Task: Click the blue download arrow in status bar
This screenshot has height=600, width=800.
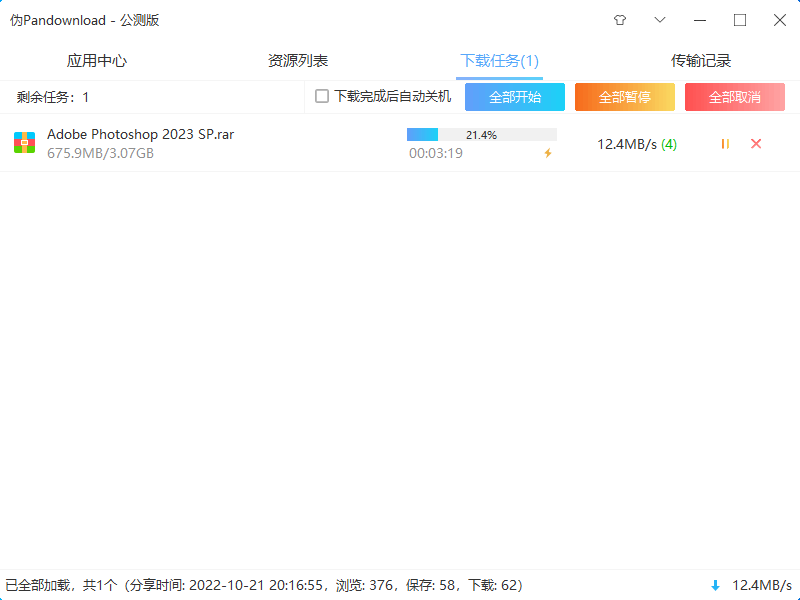Action: coord(715,585)
